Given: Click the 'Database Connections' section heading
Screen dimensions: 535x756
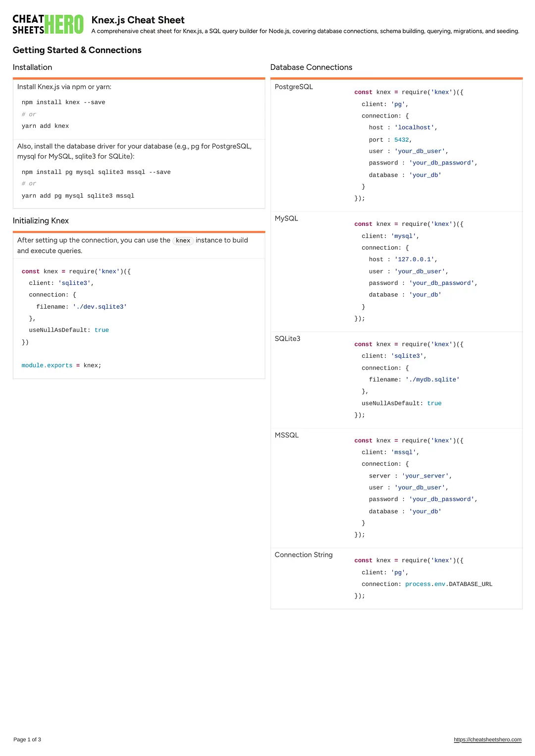Looking at the screenshot, I should [311, 67].
